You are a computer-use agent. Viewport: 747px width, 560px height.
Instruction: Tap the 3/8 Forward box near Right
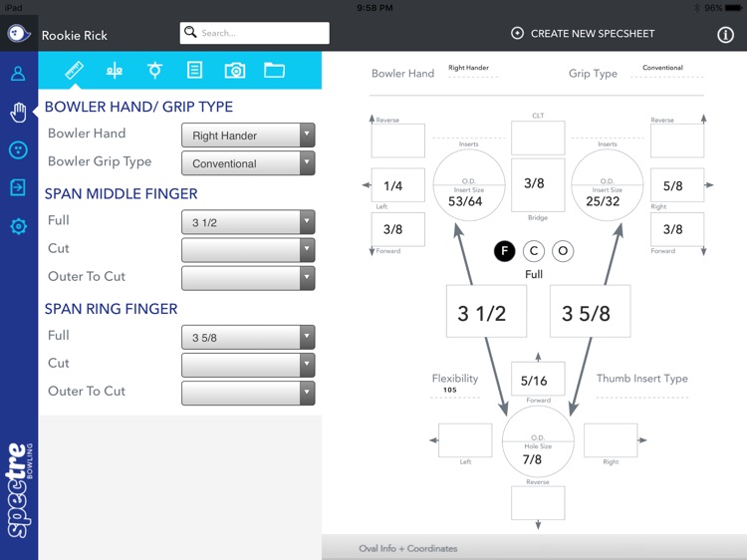[x=677, y=229]
